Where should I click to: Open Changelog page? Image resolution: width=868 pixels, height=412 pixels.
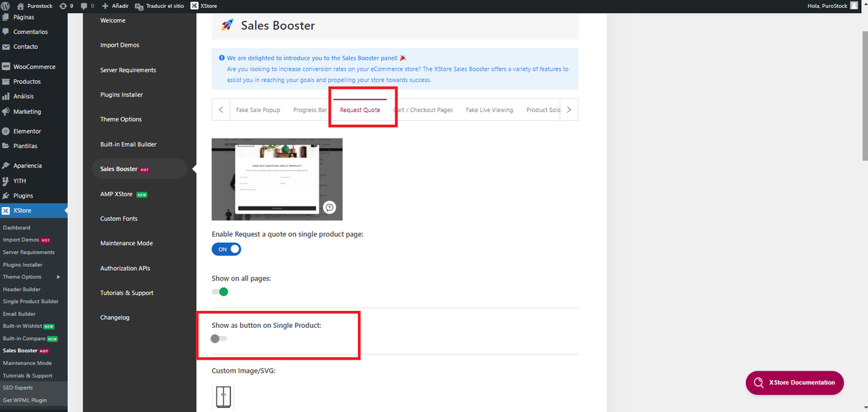115,318
